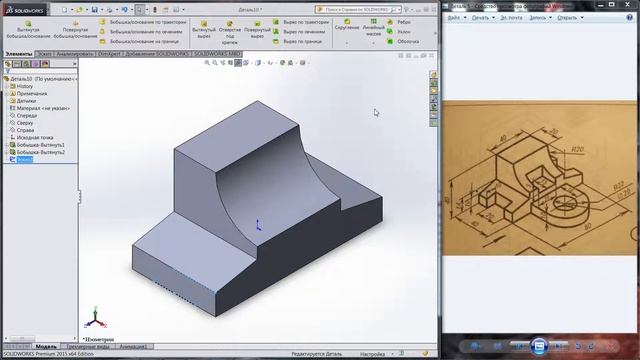The image size is (640, 360).
Task: Click the Оболочка shell tool
Action: 403,41
